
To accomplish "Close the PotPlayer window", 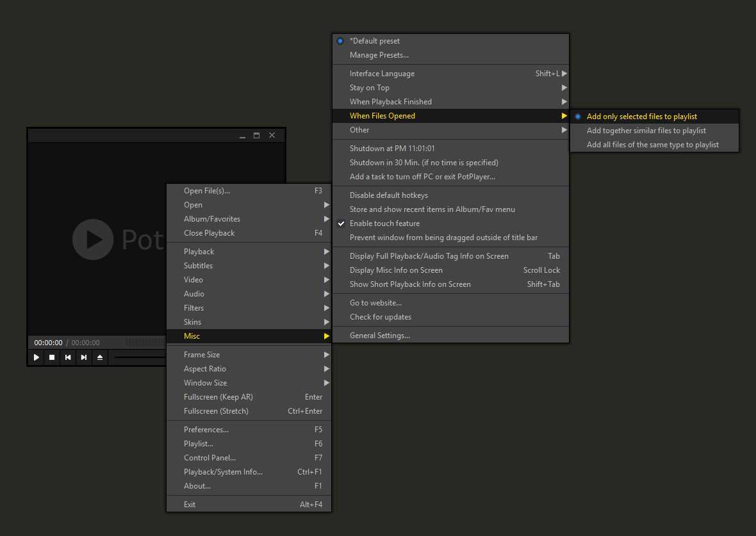I will (x=272, y=136).
